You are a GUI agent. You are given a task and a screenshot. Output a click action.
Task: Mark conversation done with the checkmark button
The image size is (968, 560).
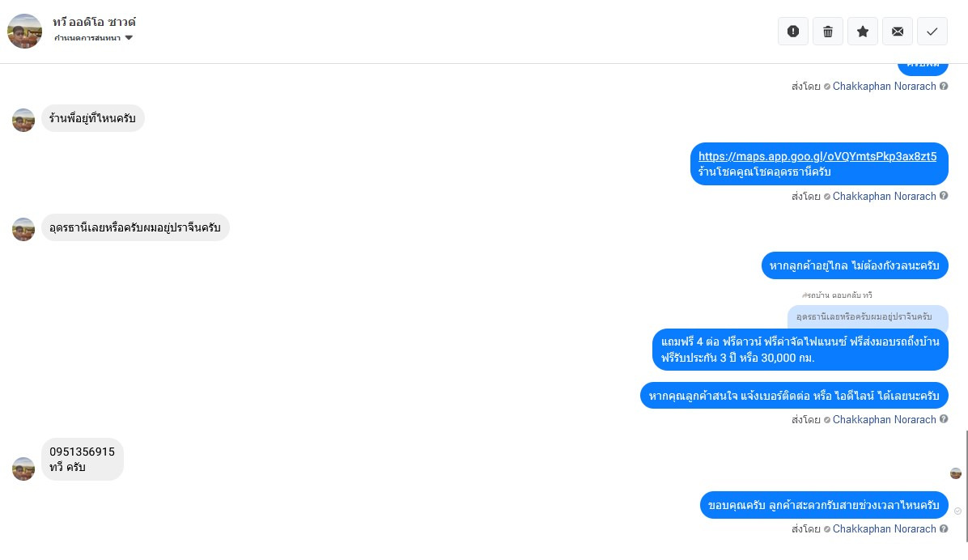(932, 32)
